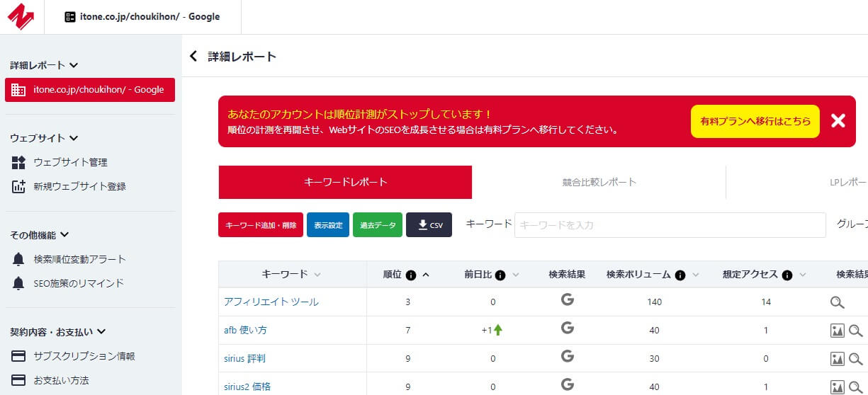Focus the キーワードを入力 search field
The width and height of the screenshot is (868, 395).
[670, 225]
